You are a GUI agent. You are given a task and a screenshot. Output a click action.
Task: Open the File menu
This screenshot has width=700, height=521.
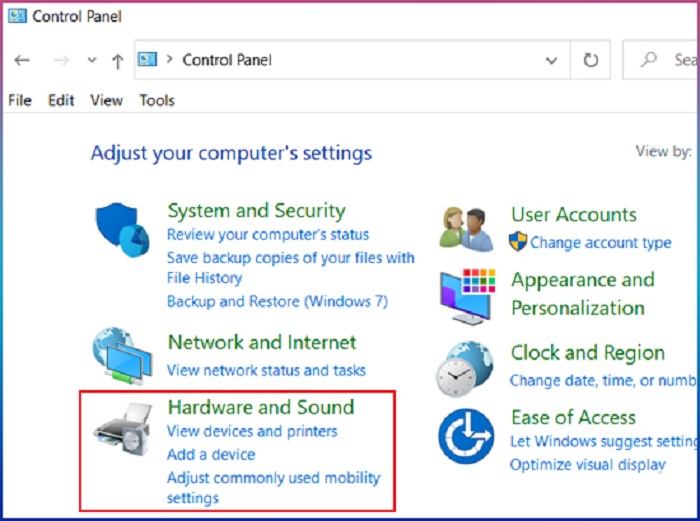coord(20,100)
